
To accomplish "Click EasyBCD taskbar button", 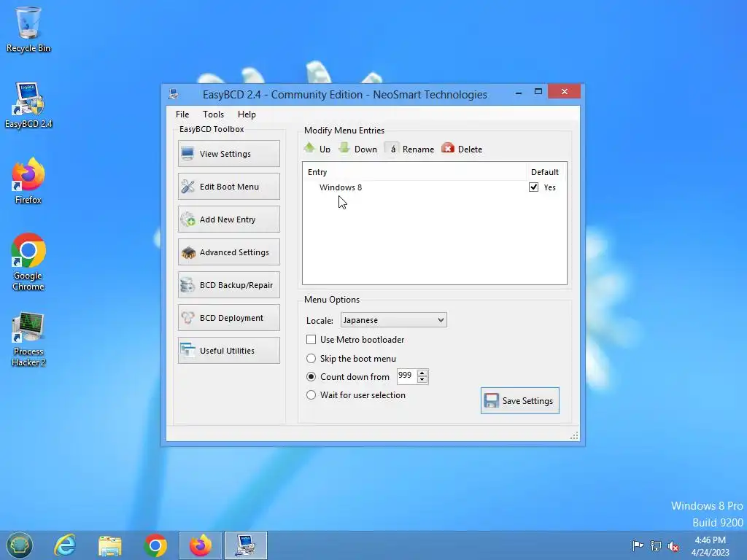I will click(246, 545).
